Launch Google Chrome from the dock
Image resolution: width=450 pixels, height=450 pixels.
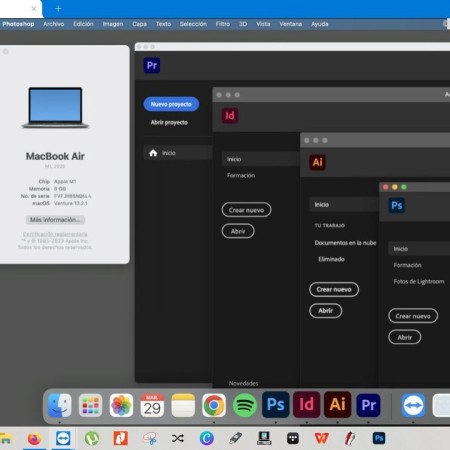[214, 405]
